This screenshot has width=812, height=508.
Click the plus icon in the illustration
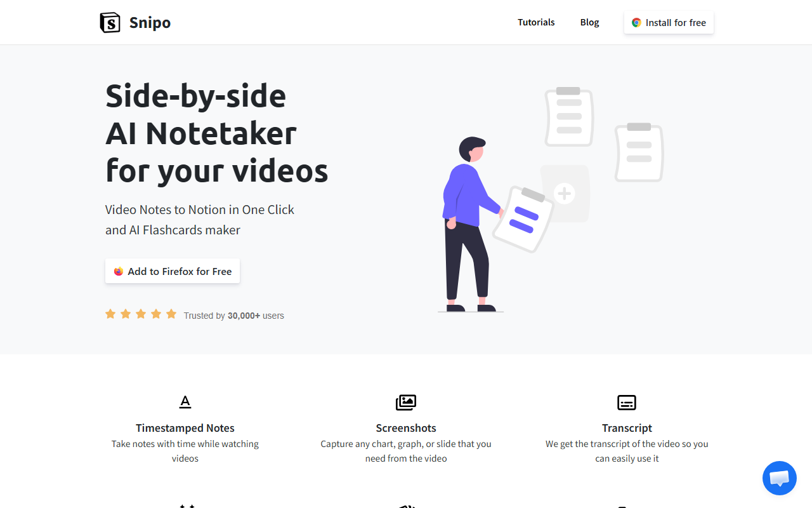(564, 193)
